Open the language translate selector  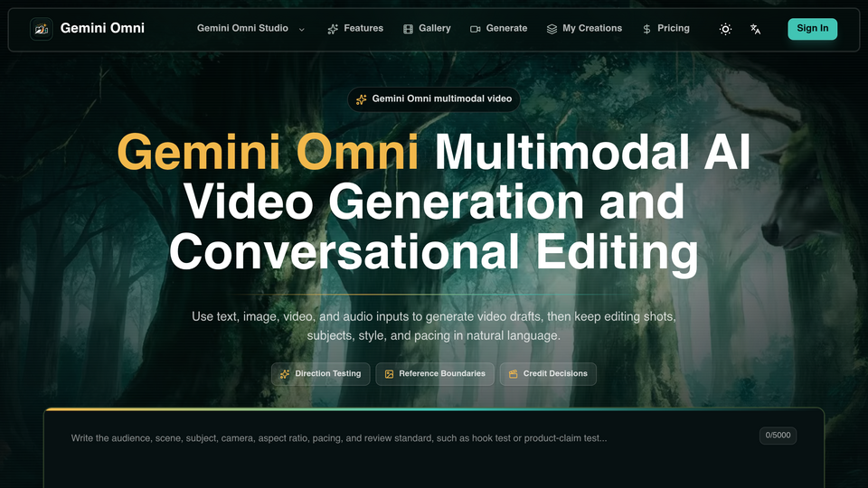tap(755, 29)
